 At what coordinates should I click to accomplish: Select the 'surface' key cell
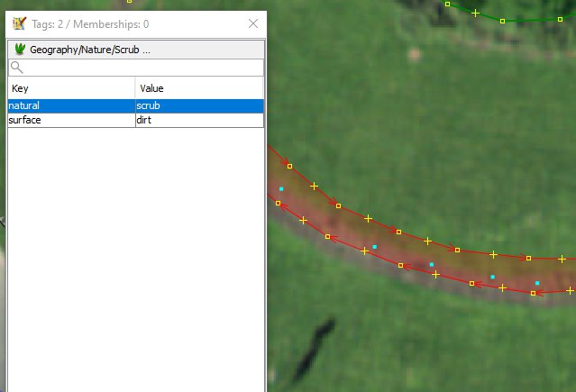[x=71, y=120]
